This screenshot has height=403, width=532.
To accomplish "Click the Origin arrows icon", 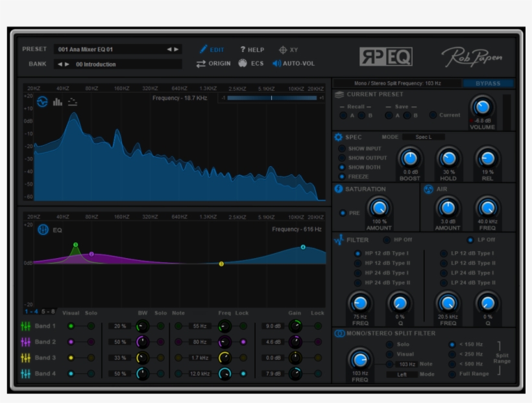I will tap(202, 63).
